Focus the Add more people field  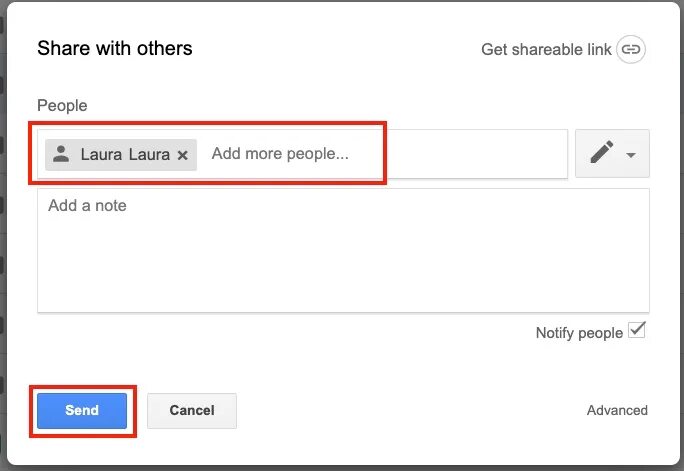point(280,154)
